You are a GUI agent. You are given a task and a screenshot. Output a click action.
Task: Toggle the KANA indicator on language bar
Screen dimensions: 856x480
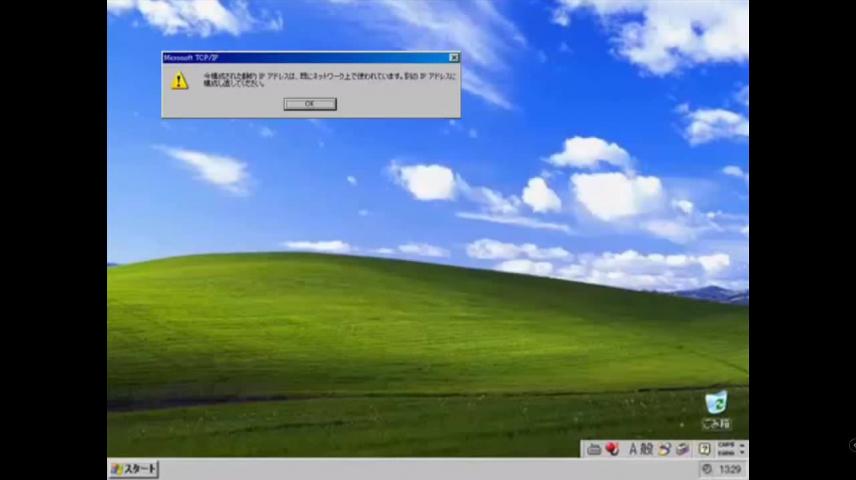[726, 453]
